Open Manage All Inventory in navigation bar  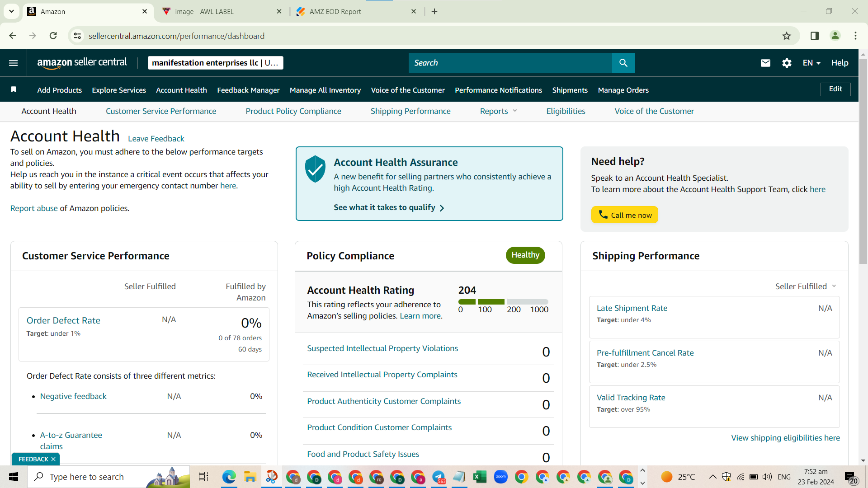click(325, 90)
